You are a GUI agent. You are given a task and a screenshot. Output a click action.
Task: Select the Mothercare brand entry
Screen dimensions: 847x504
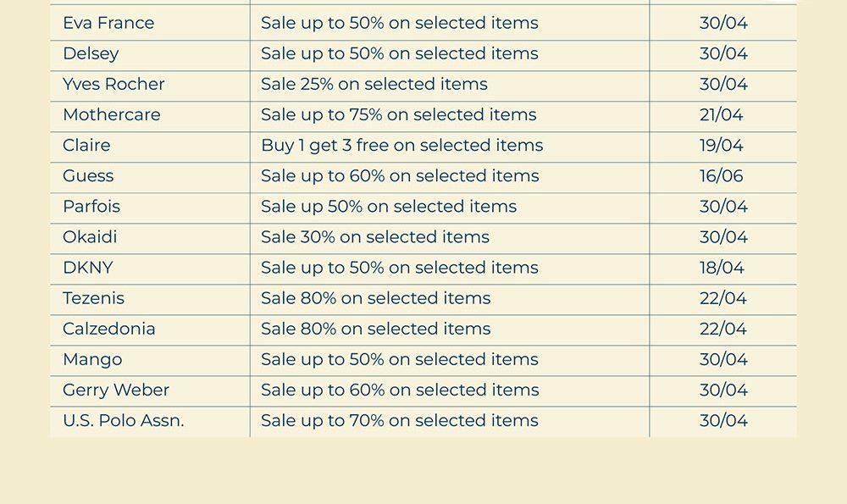pyautogui.click(x=111, y=114)
